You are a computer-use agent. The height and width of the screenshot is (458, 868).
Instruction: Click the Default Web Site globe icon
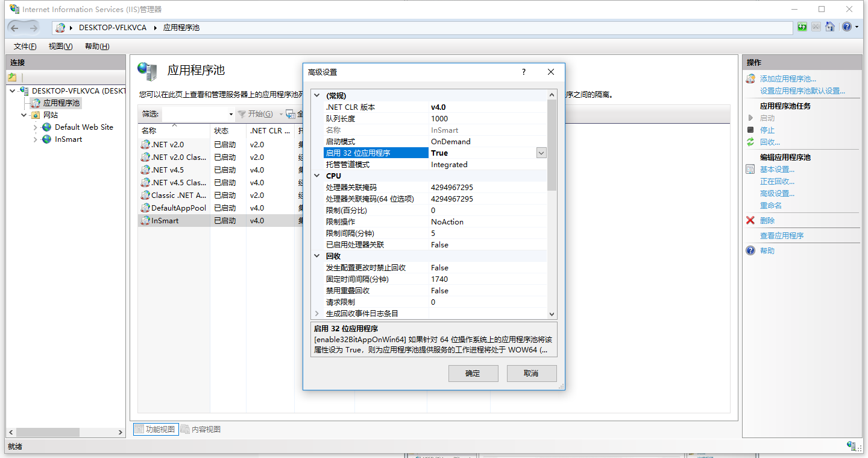tap(47, 127)
